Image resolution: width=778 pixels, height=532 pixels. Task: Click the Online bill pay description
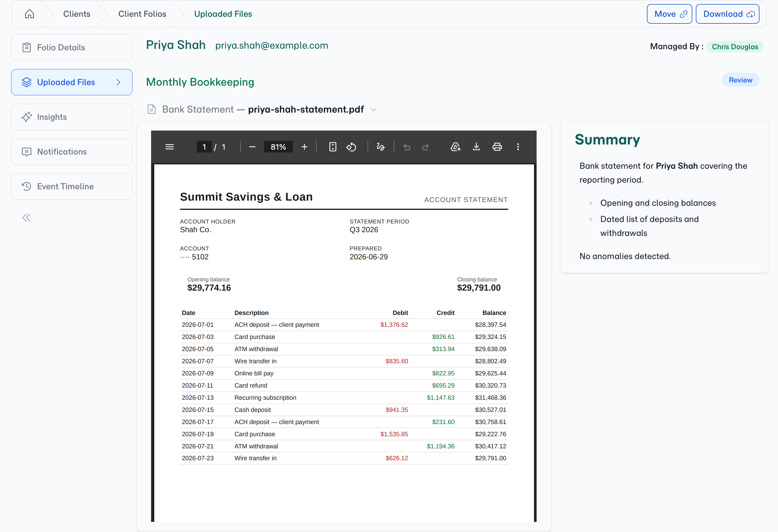(254, 373)
